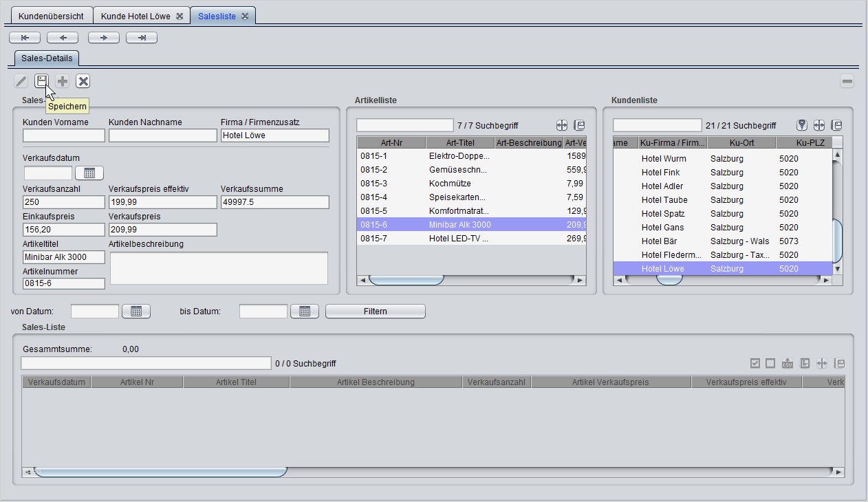868x502 pixels.
Task: Click Artikelliste horizontal scrollbar right arrow
Action: pos(580,280)
